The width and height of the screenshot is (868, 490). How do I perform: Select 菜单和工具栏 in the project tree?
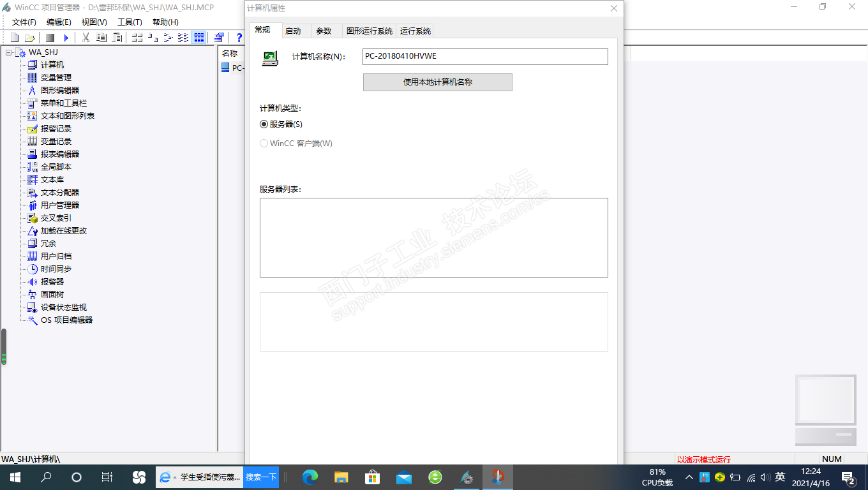64,103
